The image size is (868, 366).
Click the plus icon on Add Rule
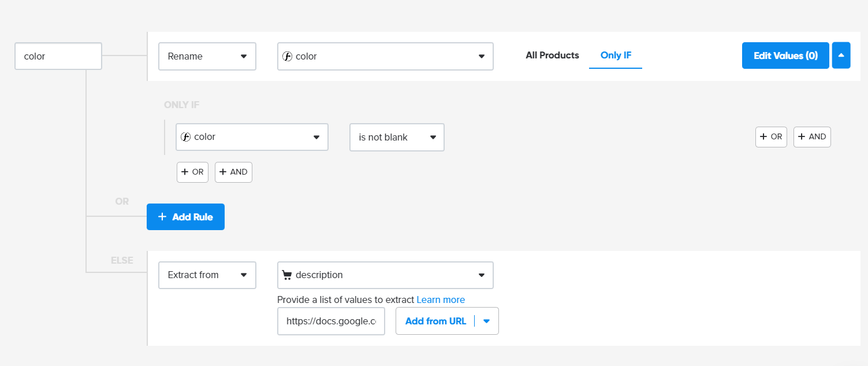(x=162, y=217)
